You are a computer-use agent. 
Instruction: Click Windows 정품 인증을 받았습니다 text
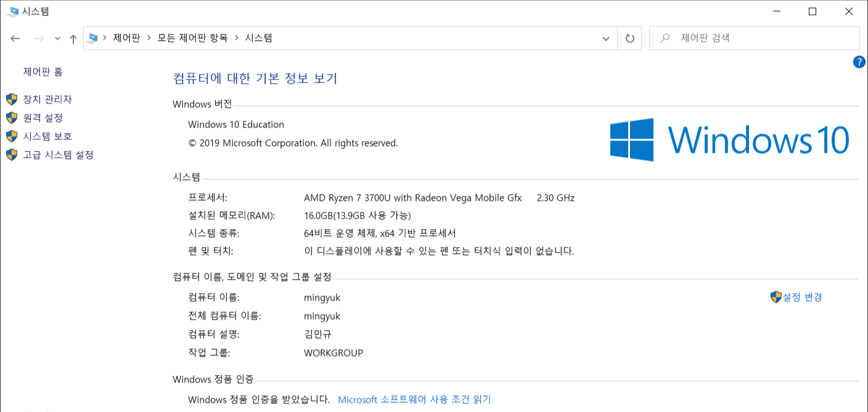tap(259, 400)
